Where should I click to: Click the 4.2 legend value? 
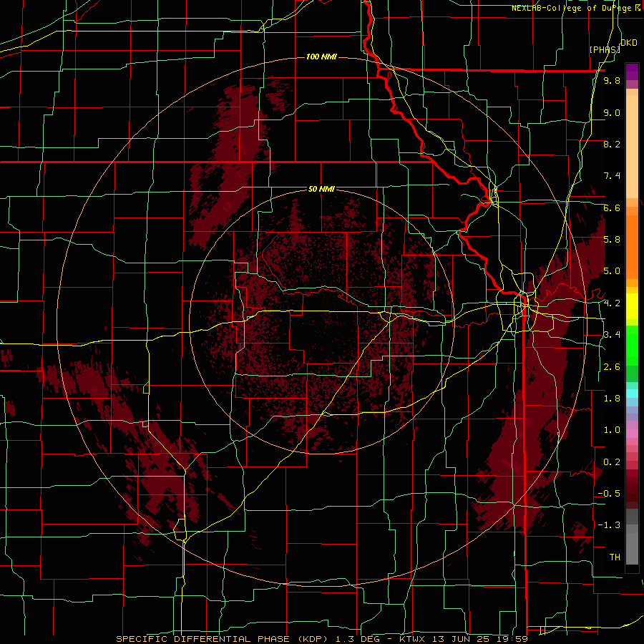coord(612,303)
